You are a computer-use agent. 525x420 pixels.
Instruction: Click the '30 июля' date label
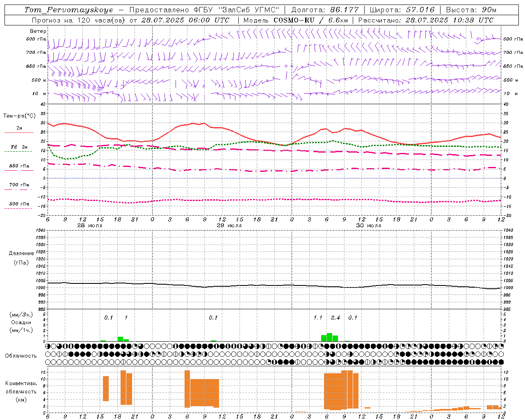pos(368,226)
